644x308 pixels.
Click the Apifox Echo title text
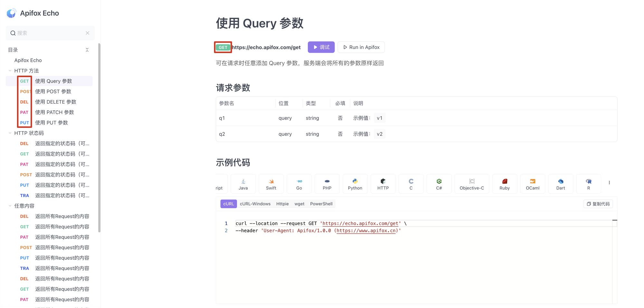(39, 13)
